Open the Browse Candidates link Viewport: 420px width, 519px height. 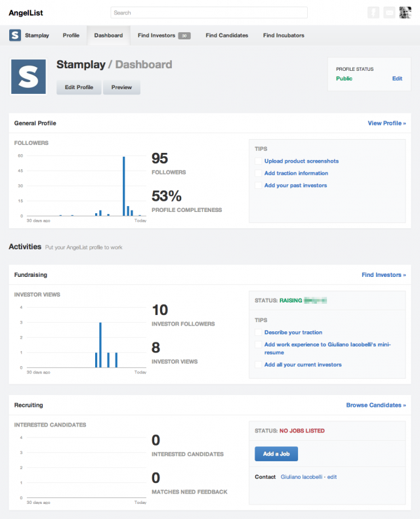point(376,405)
